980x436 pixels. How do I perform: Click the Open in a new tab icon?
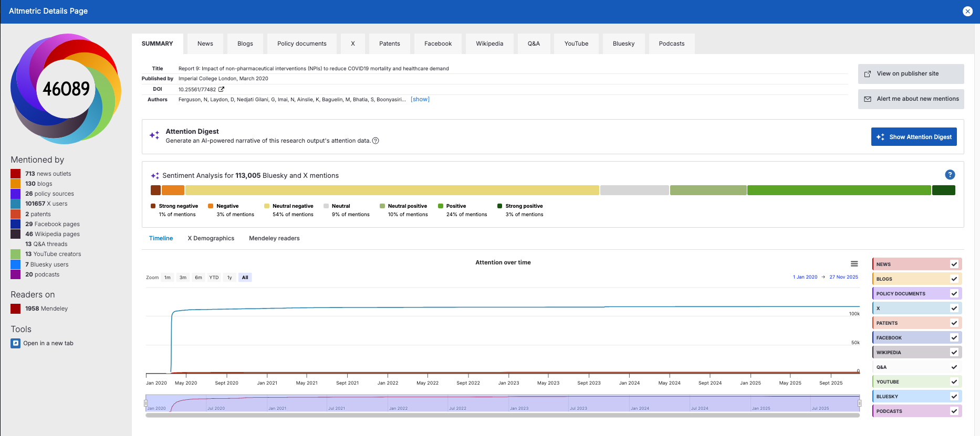click(x=16, y=343)
